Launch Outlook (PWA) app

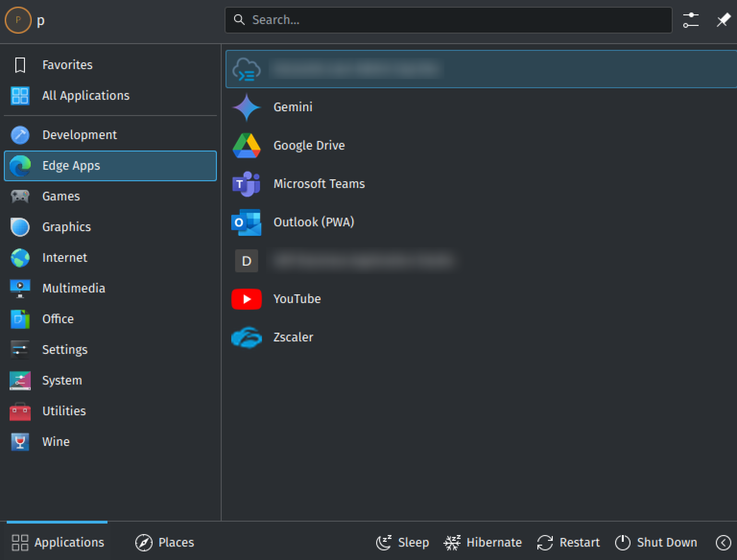246,222
